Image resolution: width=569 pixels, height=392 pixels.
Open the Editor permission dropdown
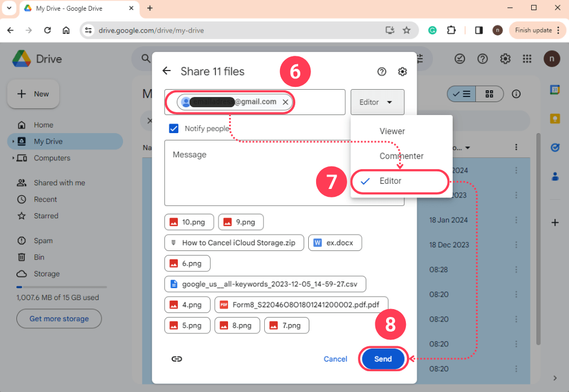click(x=377, y=102)
